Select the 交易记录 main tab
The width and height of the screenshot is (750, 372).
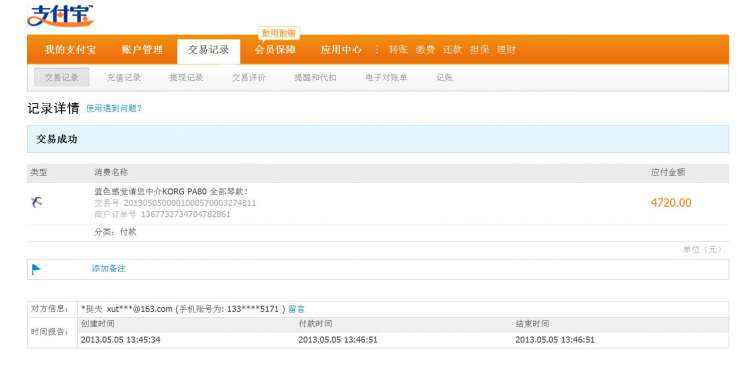(x=209, y=50)
